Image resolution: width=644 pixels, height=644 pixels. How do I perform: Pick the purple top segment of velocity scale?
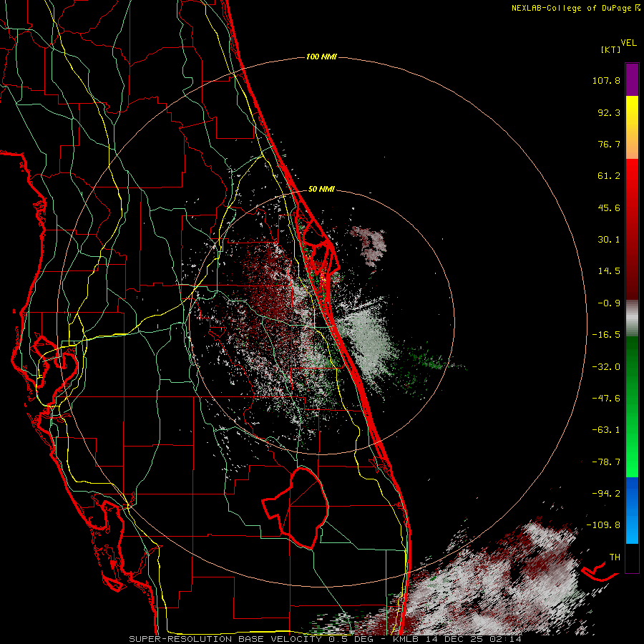click(632, 79)
